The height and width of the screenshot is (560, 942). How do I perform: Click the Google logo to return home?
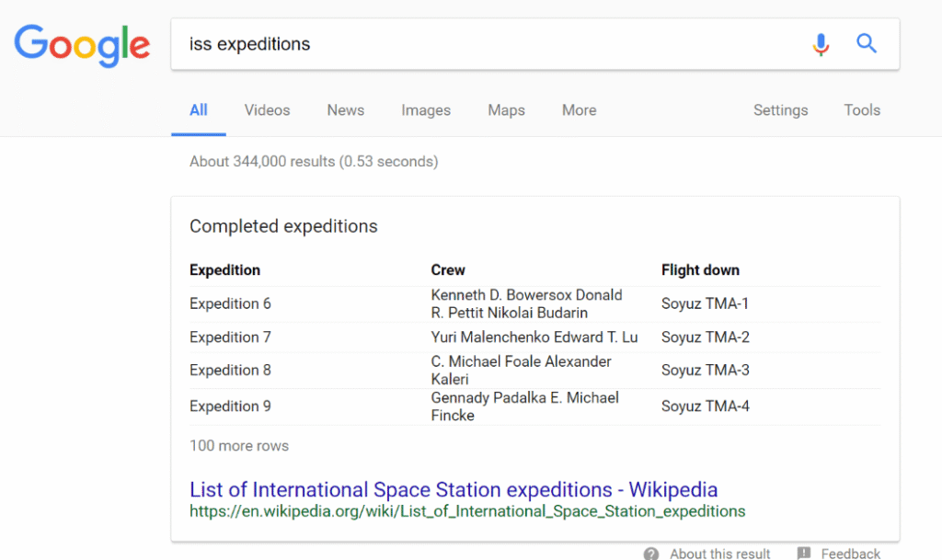tap(82, 46)
